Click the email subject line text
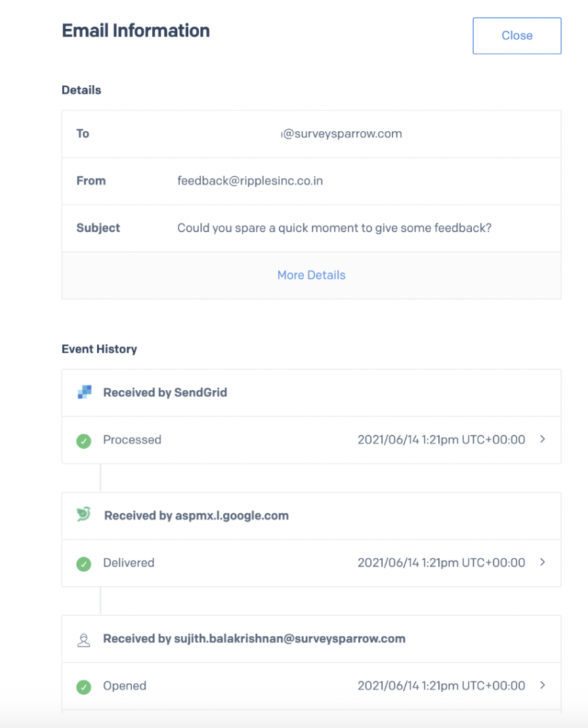588x728 pixels. pyautogui.click(x=335, y=228)
